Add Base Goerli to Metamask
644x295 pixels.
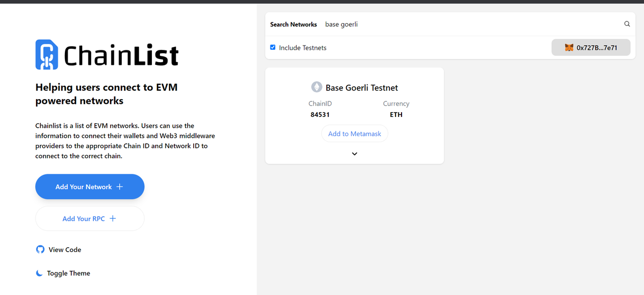(355, 134)
